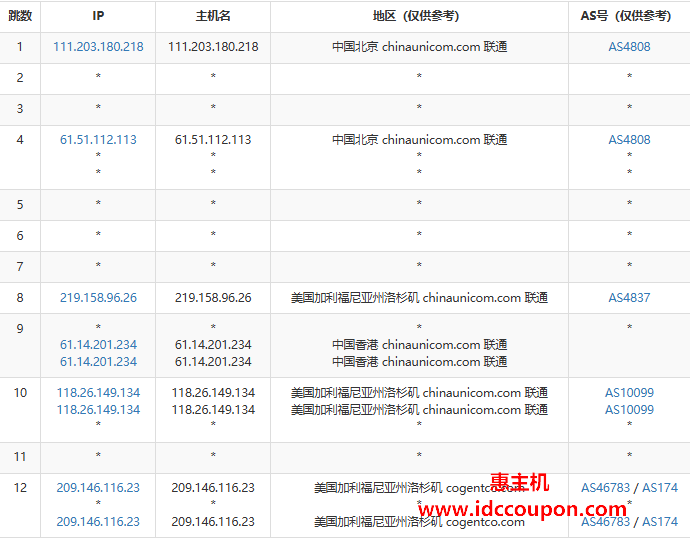Screen dimensions: 690x539
Task: Click the 61.51.112.113 link in IP column
Action: 98,140
